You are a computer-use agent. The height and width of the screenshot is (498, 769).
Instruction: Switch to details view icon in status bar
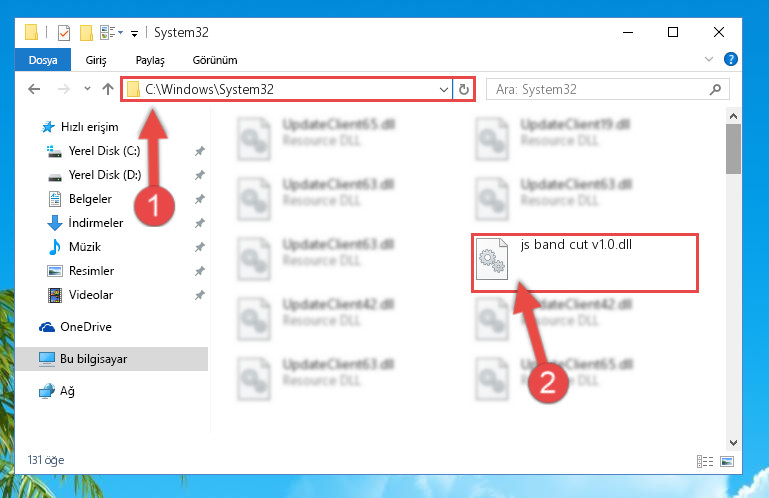point(705,461)
